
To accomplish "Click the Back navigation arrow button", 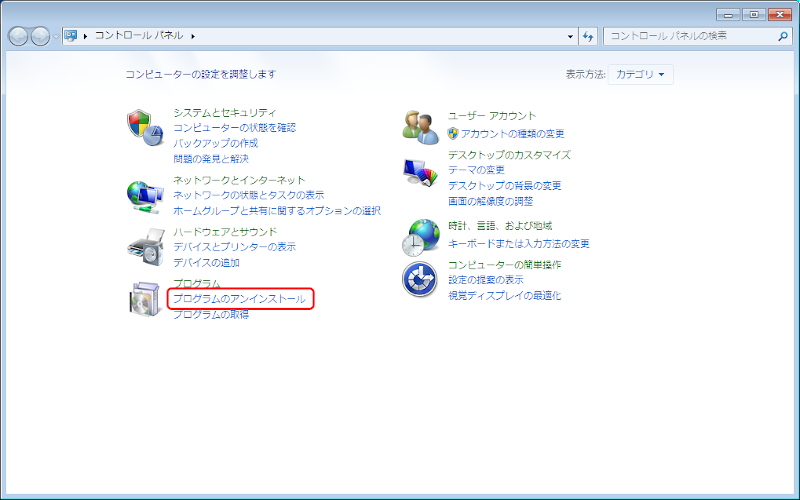I will (18, 36).
